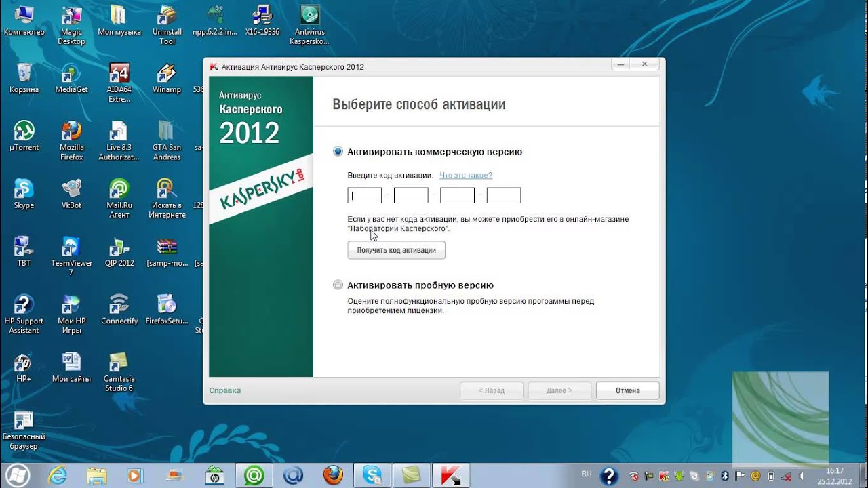
Task: Open Mail.Ru Агент desktop icon
Action: (119, 199)
